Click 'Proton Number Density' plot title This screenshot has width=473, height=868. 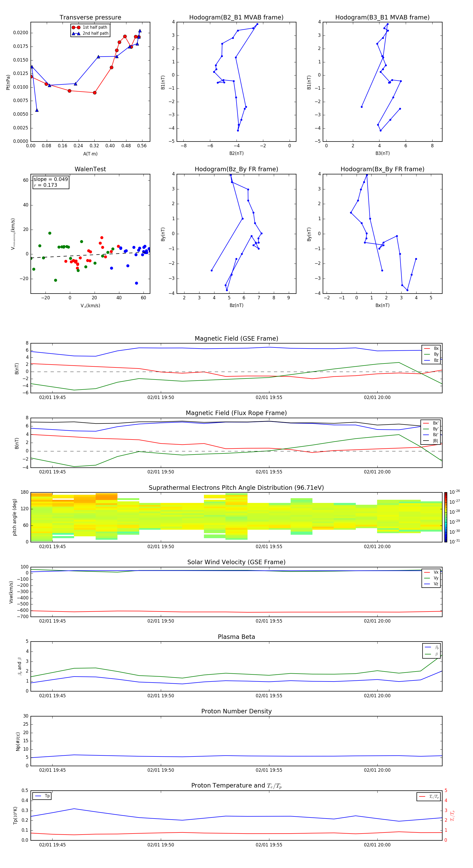[236, 711]
